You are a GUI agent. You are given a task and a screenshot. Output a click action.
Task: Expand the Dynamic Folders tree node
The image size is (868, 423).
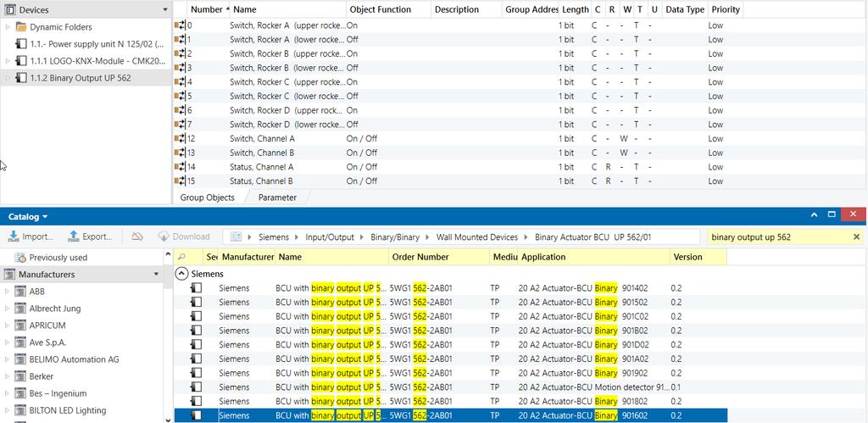pyautogui.click(x=7, y=26)
